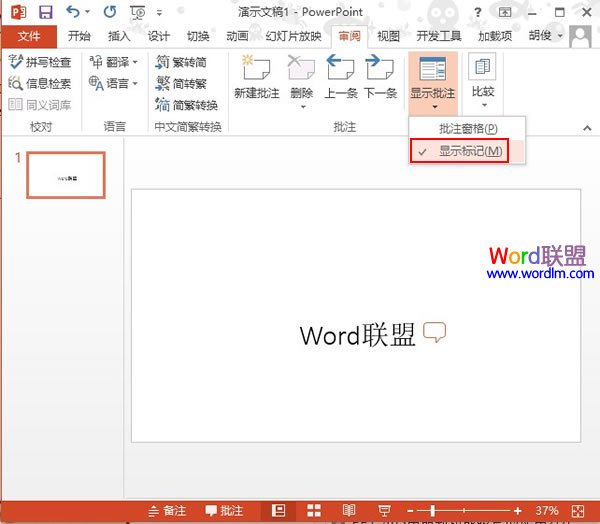600x524 pixels.
Task: Open Customize Quick Access Toolbar arrow
Action: [159, 13]
